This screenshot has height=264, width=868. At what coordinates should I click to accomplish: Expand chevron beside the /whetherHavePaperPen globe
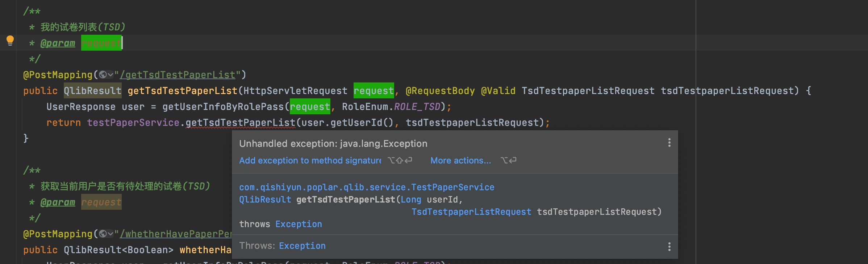click(x=110, y=234)
